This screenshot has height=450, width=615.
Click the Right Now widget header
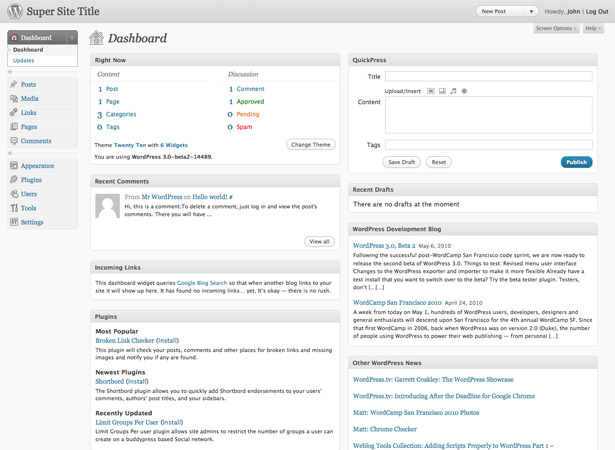click(215, 60)
